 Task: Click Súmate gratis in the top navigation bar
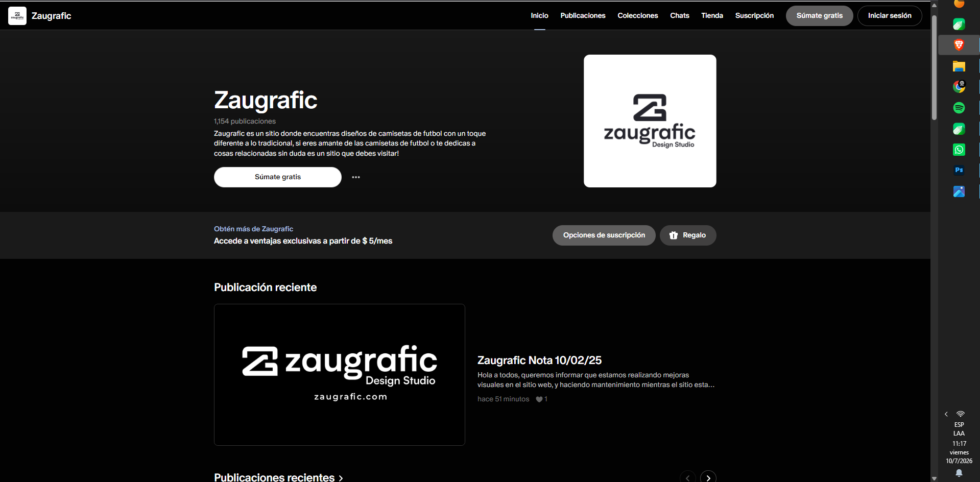coord(820,16)
